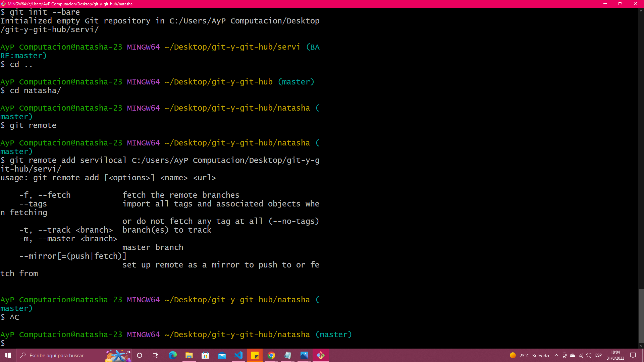Image resolution: width=644 pixels, height=362 pixels.
Task: Click 'fetch the remote branches' description text
Action: (x=181, y=195)
